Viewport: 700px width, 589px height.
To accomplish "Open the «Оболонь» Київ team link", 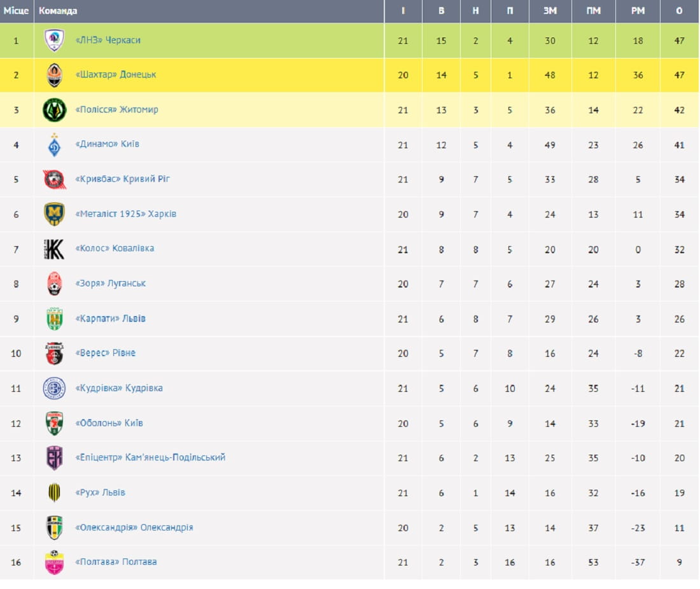I will point(109,423).
